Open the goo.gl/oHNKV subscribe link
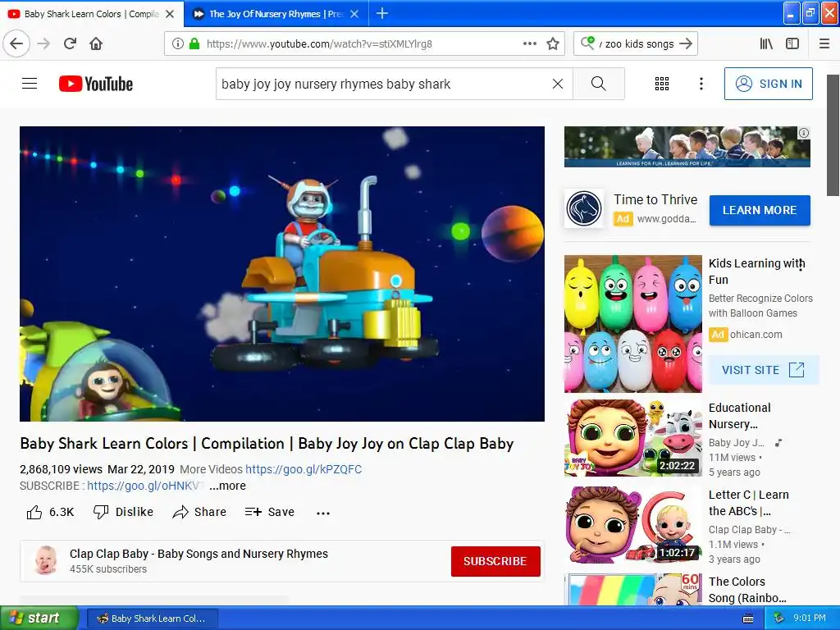840x630 pixels. [145, 486]
